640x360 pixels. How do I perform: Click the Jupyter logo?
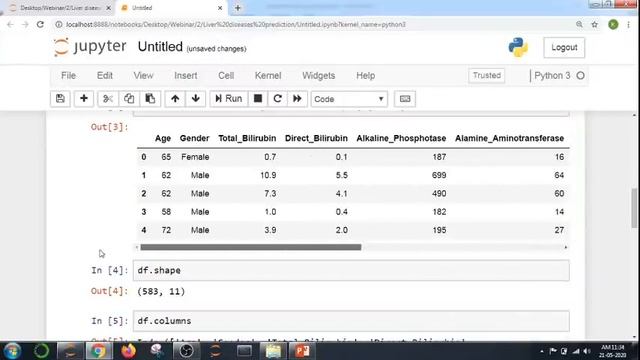90,47
